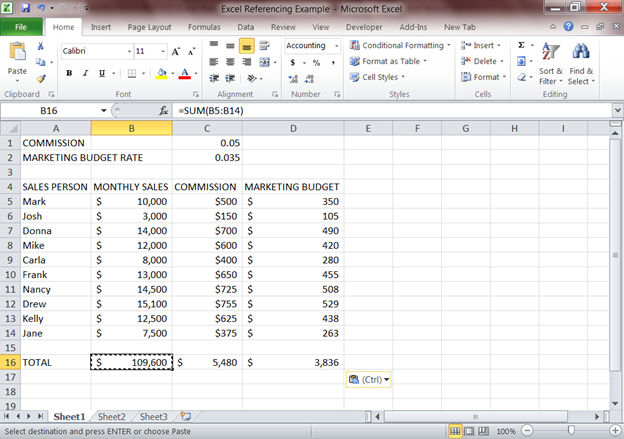
Task: Switch to the Insert ribbon tab
Action: 101,27
